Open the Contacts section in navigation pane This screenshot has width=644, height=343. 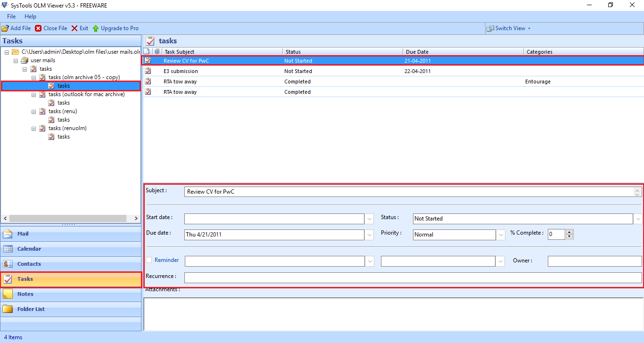click(71, 264)
